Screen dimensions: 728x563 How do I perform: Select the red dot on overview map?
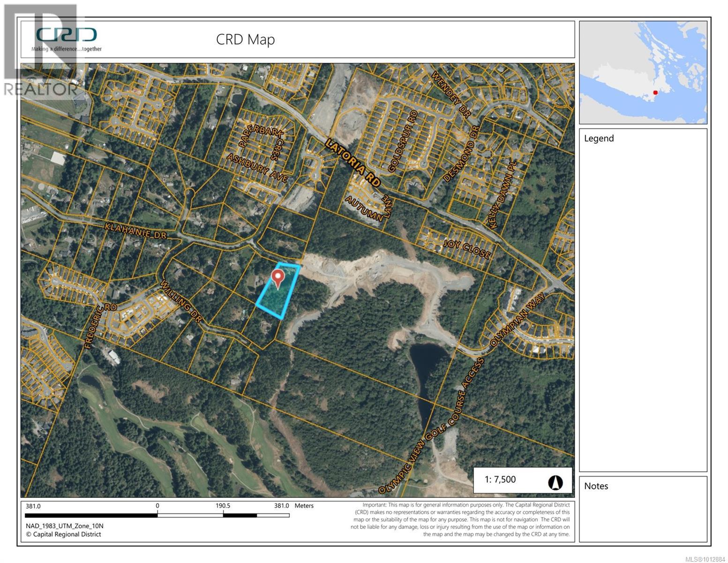click(x=655, y=92)
